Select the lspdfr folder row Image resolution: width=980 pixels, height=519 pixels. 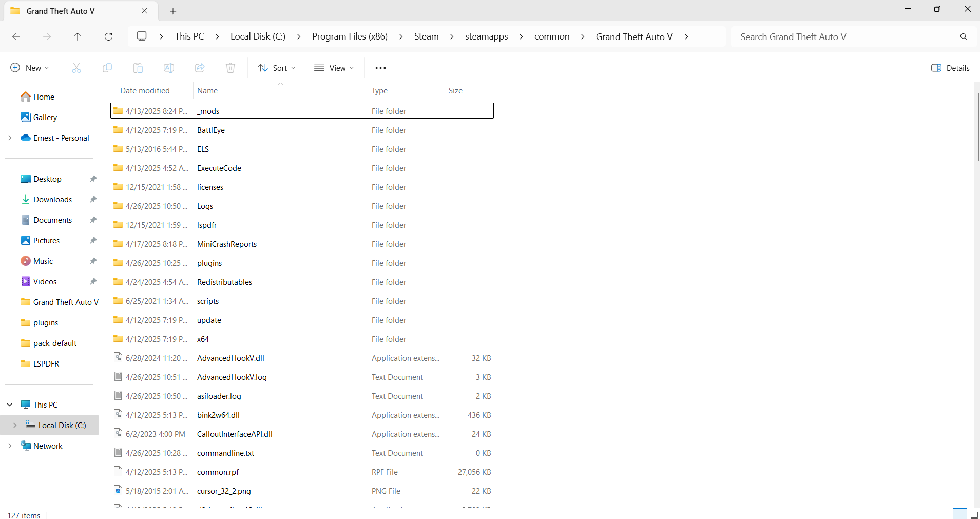pos(302,225)
